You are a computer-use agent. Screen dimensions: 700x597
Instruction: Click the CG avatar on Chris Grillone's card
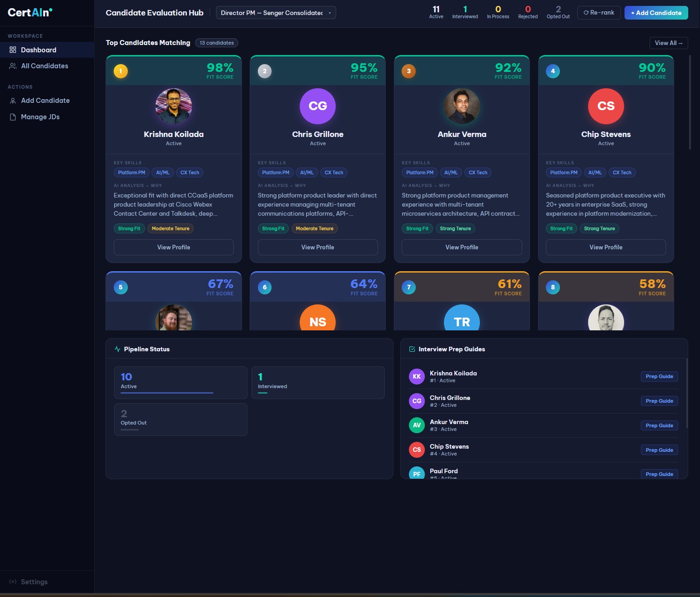(x=317, y=106)
